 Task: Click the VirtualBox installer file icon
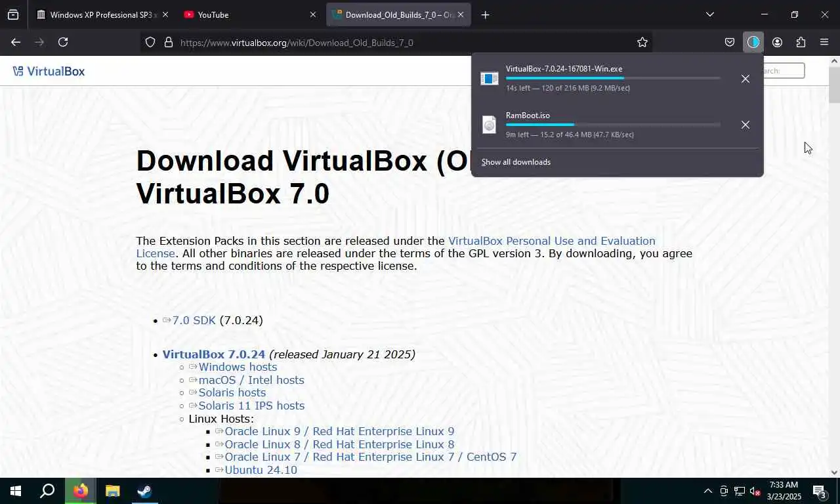click(490, 79)
